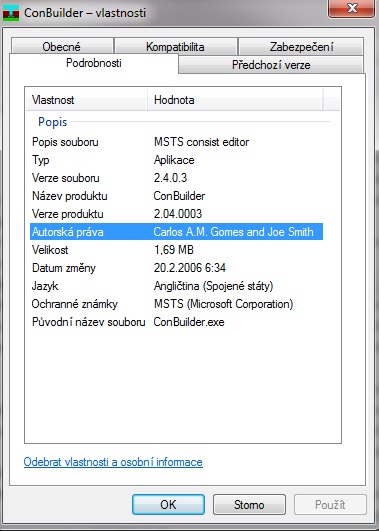Viewport: 379px width, 531px height.
Task: Click the Hodnota column header
Action: coord(235,100)
